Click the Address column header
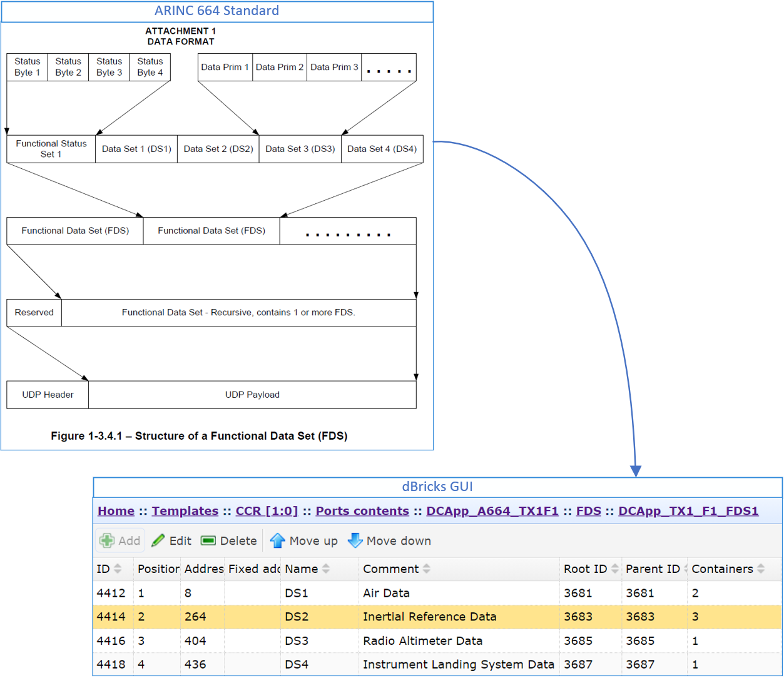 [203, 569]
